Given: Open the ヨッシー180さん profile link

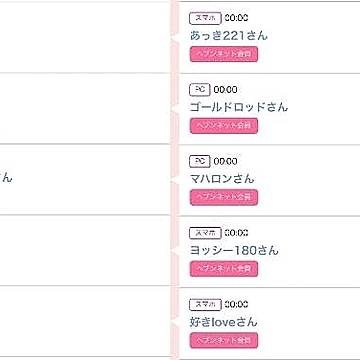Looking at the screenshot, I should [x=234, y=250].
